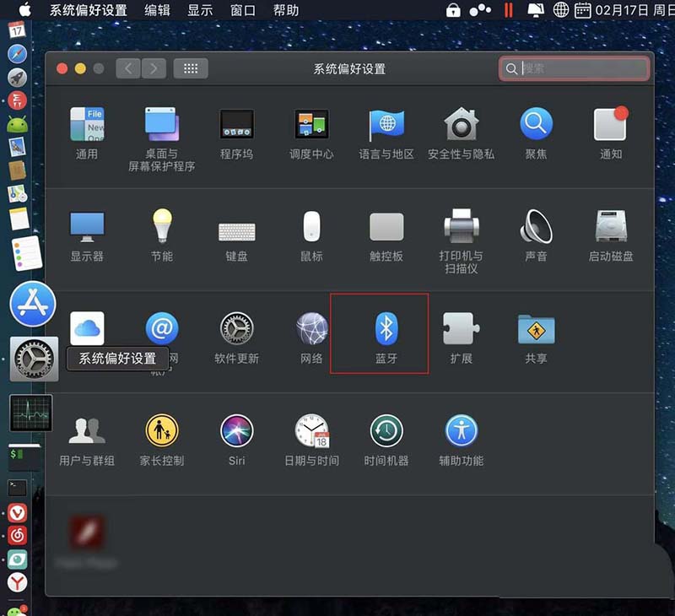Go back with the left arrow button

(128, 68)
